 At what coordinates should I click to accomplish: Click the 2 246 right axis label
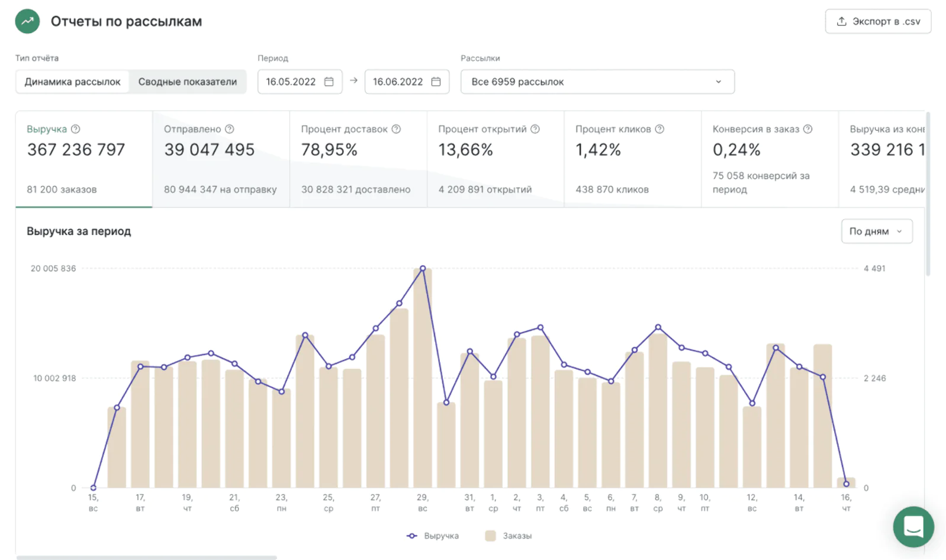(874, 378)
